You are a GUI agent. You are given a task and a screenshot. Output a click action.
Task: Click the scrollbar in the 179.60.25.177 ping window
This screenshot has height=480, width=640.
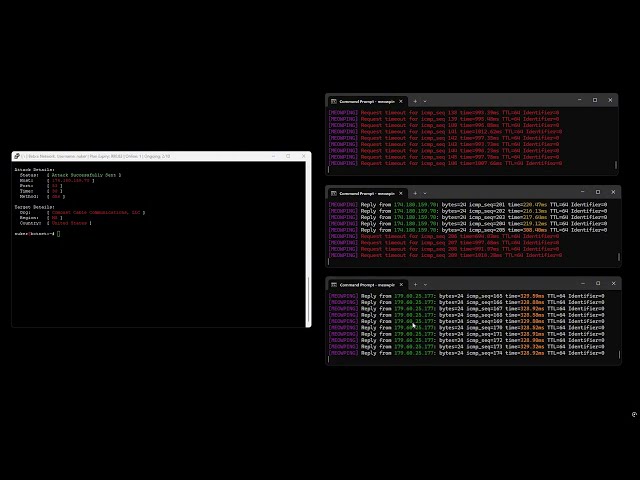[619, 355]
